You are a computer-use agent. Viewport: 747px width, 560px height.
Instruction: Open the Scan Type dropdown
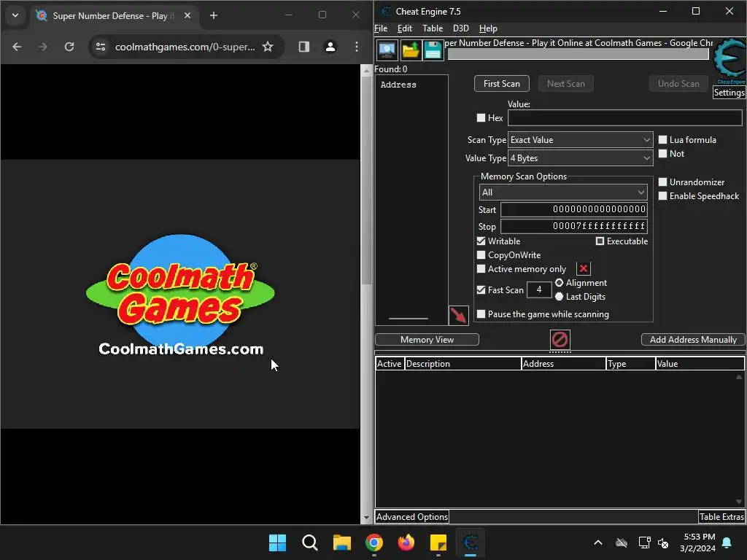click(x=580, y=139)
